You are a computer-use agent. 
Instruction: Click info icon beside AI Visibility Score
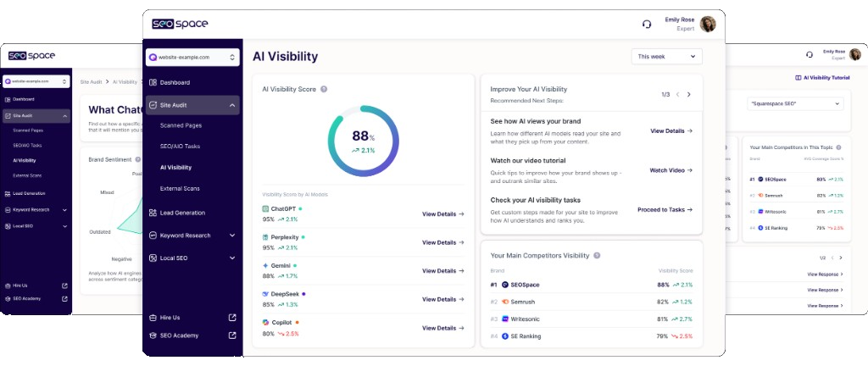coord(324,89)
